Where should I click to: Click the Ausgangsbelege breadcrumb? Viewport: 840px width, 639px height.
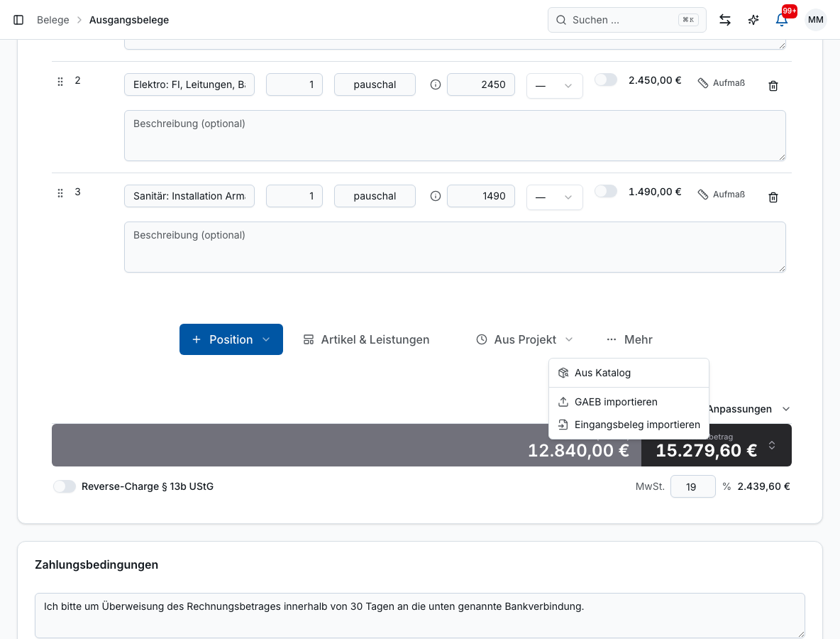click(129, 20)
